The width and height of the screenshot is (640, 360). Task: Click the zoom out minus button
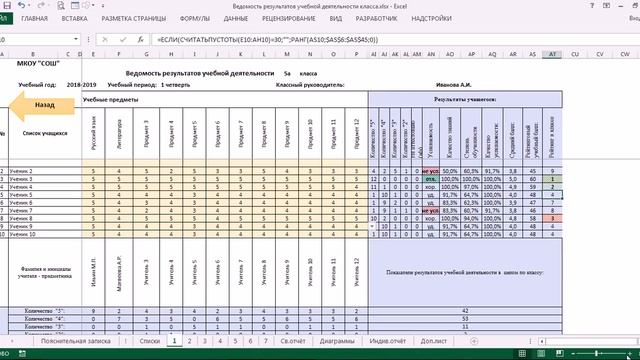(x=573, y=353)
